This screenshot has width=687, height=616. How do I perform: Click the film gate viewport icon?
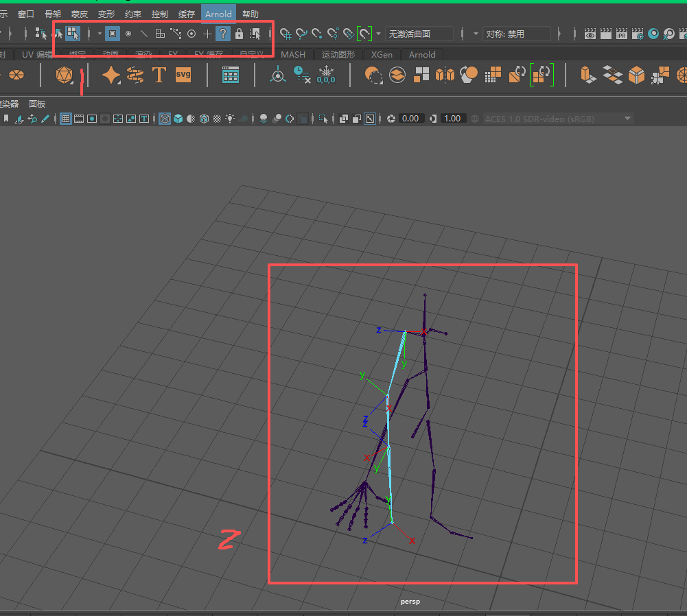79,119
